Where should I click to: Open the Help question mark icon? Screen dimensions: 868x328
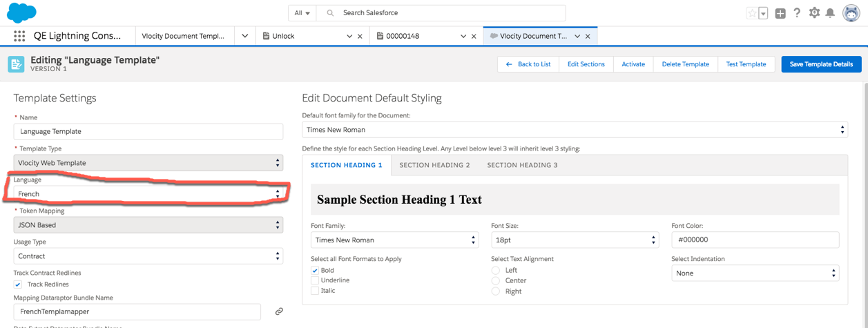[797, 13]
